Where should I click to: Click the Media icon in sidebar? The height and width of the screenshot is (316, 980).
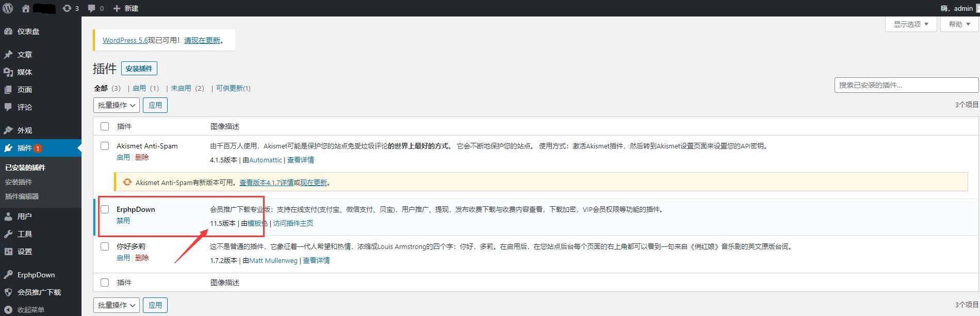pos(8,72)
